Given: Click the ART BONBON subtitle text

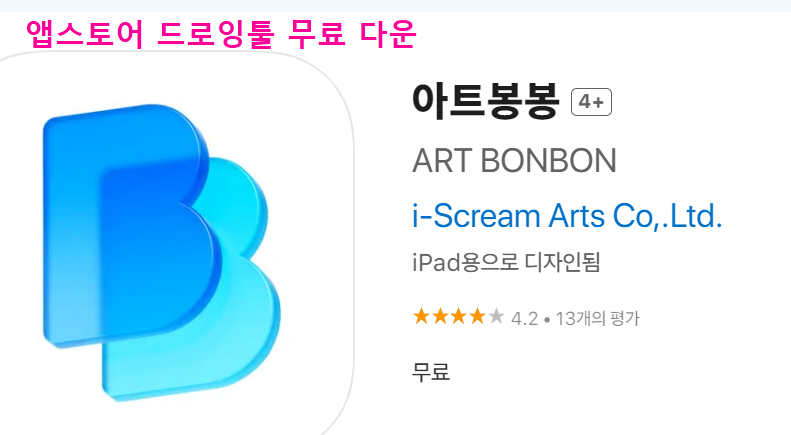Looking at the screenshot, I should point(514,160).
